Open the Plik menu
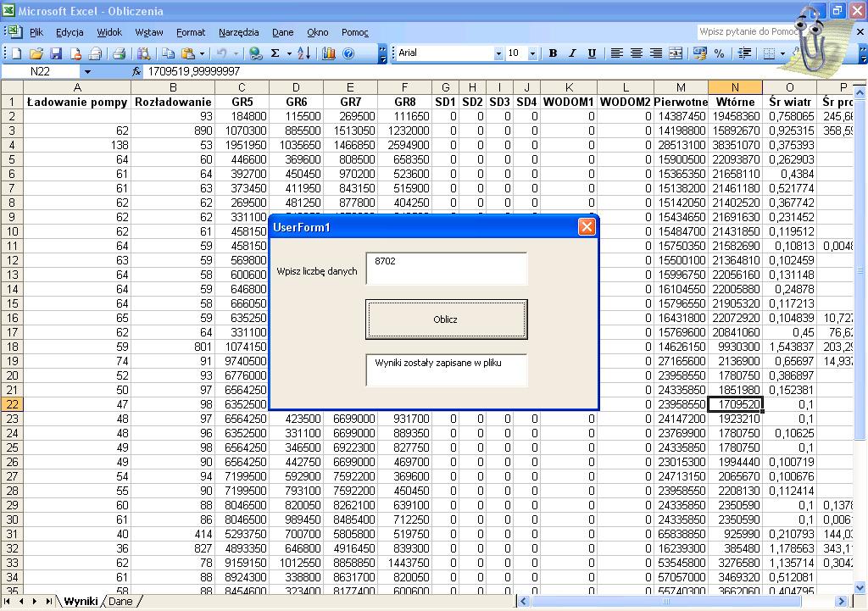868x611 pixels. [36, 32]
